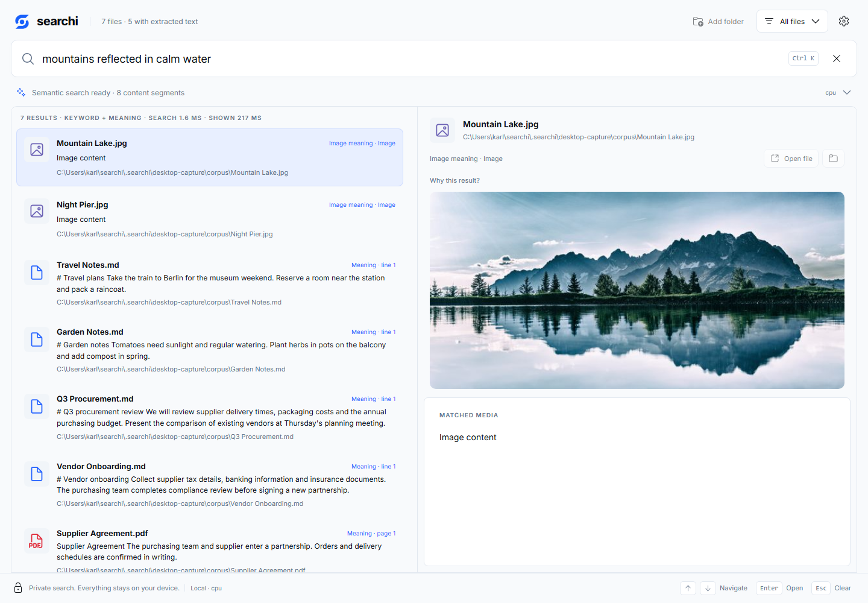The image size is (868, 603).
Task: Expand the cpu semantic status chevron
Action: tap(847, 92)
